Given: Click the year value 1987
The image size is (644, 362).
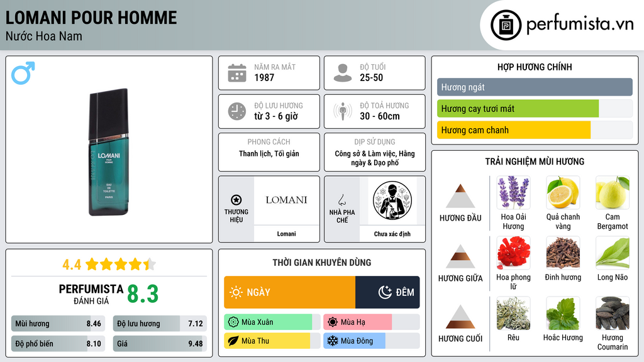Looking at the screenshot, I should pyautogui.click(x=264, y=77).
